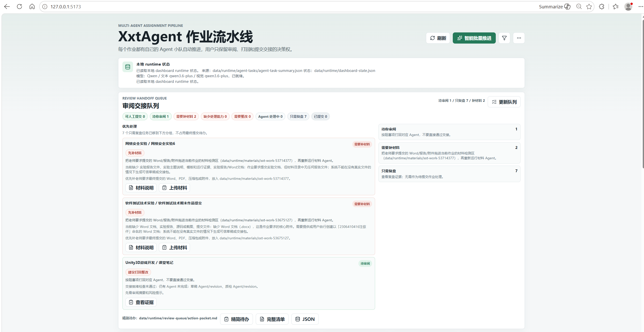Image resolution: width=644 pixels, height=332 pixels.
Task: Open the filter funnel icon button
Action: [504, 38]
